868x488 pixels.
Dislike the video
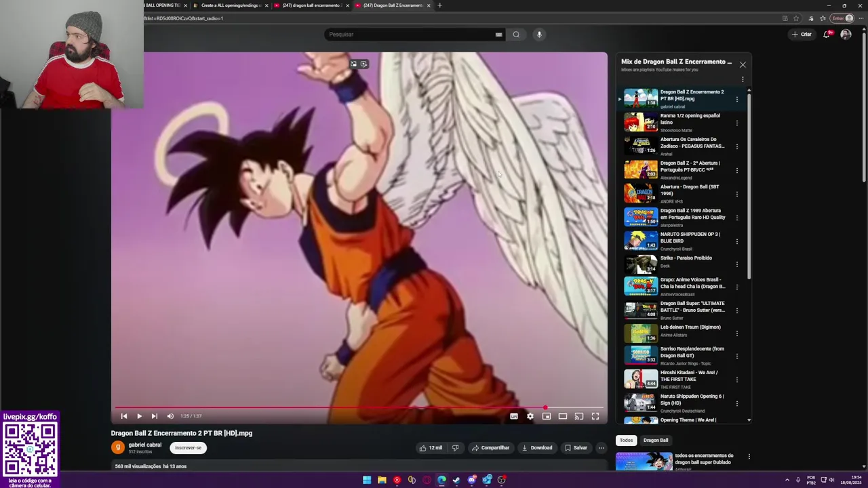pos(455,448)
